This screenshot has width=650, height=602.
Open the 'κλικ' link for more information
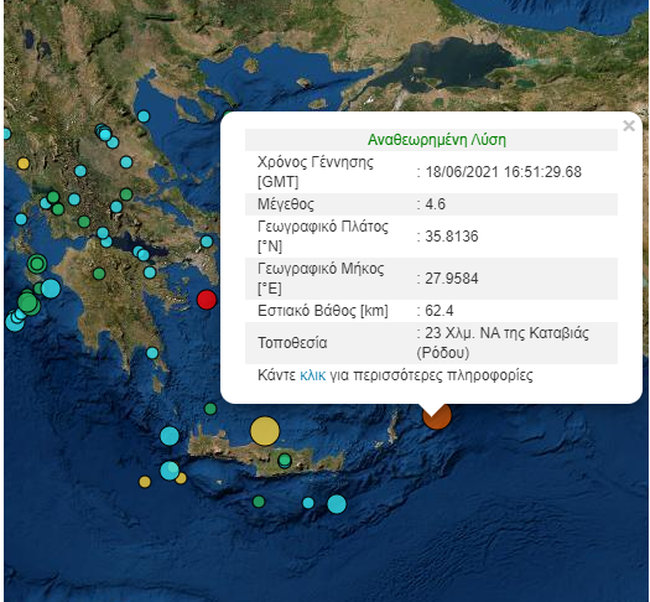(x=312, y=376)
